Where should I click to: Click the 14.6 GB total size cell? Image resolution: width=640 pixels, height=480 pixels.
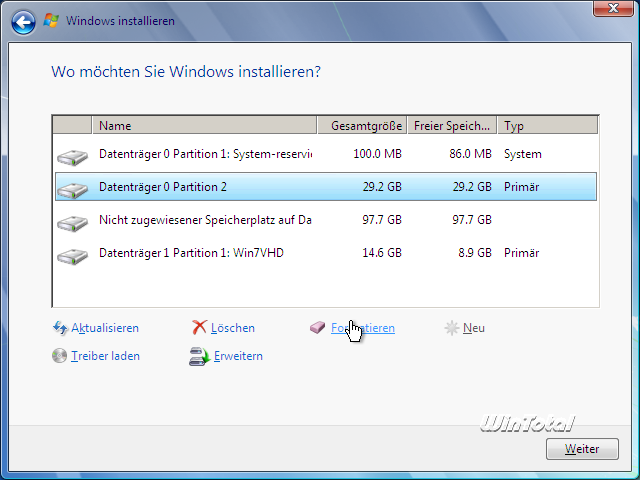(x=382, y=253)
